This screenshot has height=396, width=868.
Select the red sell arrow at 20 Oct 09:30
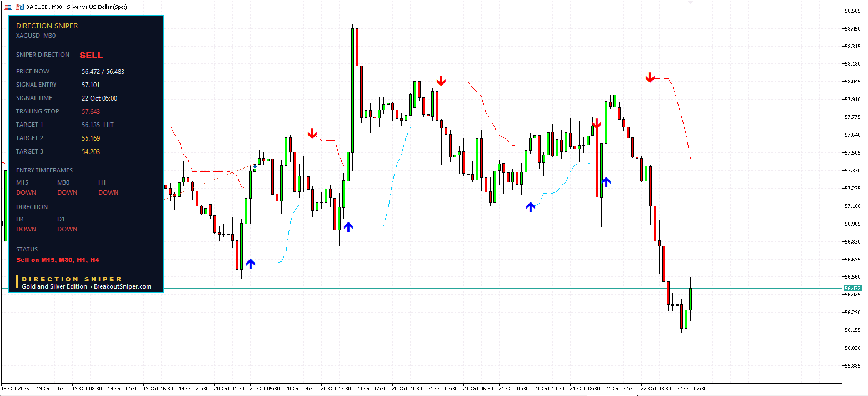click(x=312, y=133)
